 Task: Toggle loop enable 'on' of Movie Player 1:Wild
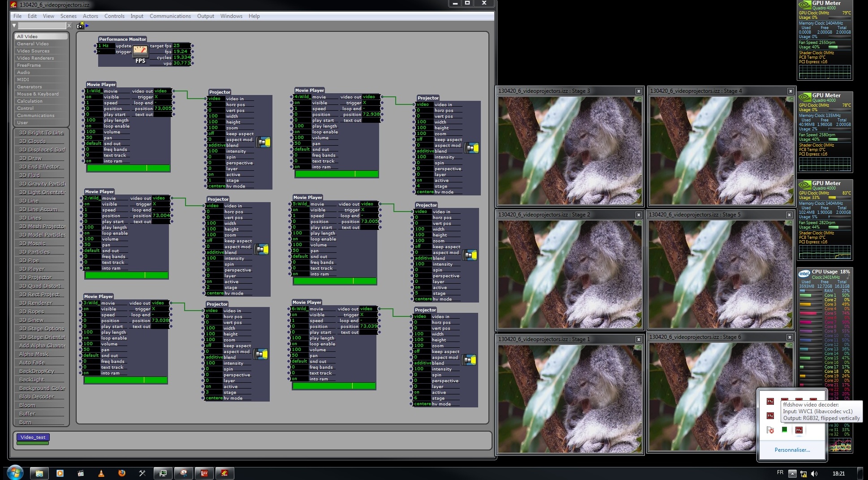click(x=94, y=126)
